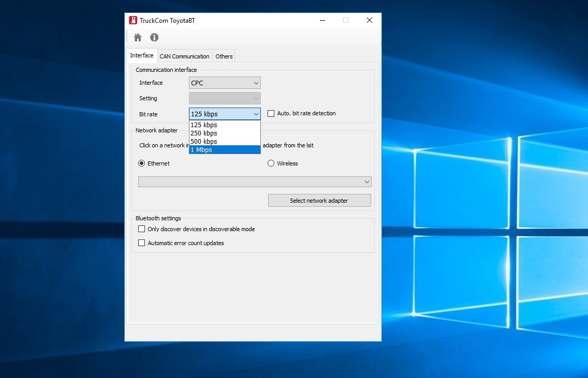Image resolution: width=588 pixels, height=378 pixels.
Task: Minimize the TruckCom ToyotaBT window
Action: pyautogui.click(x=322, y=21)
